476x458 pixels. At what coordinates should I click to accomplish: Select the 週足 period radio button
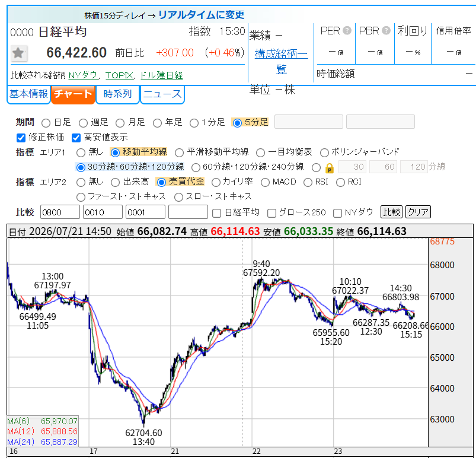coord(83,123)
